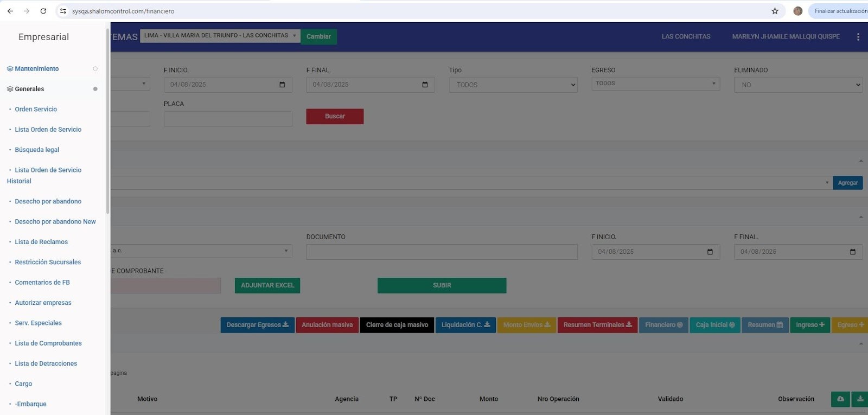
Task: Toggle the Generales sidebar pin circle
Action: 95,89
